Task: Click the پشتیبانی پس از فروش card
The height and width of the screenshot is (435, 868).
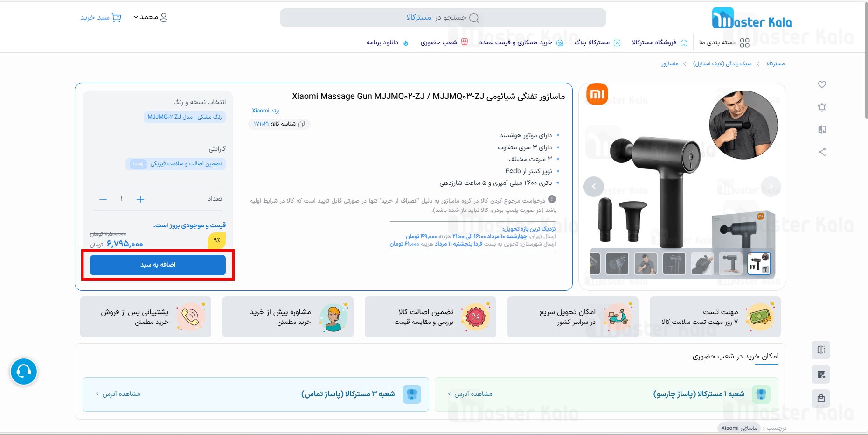Action: point(146,317)
